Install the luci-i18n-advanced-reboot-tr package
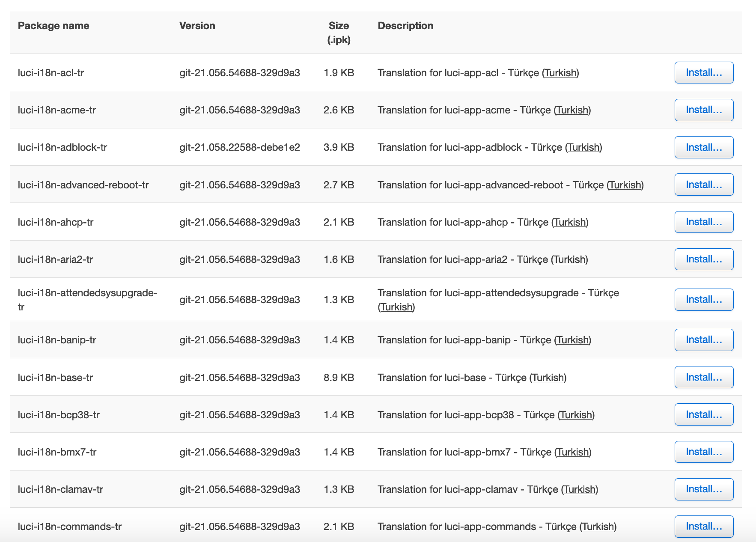 pyautogui.click(x=704, y=185)
